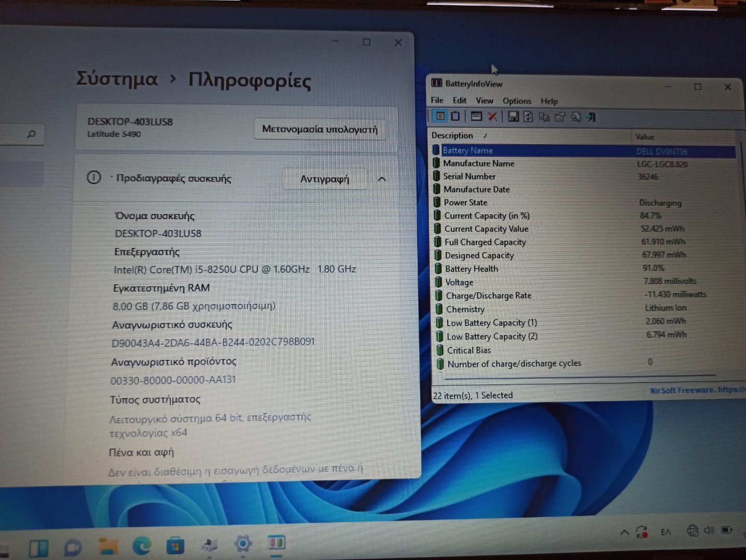The image size is (746, 560).
Task: Launch Microsoft Edge from the taskbar
Action: [x=142, y=546]
